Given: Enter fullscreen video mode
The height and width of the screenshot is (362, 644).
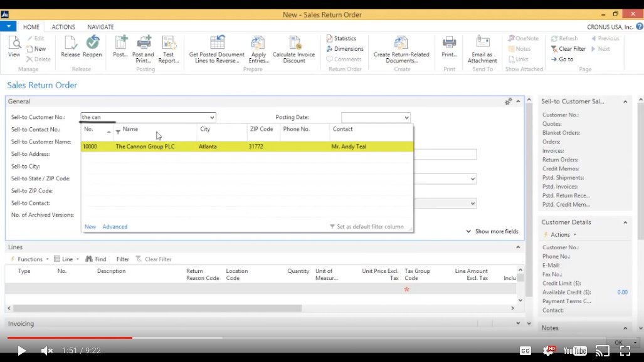Looking at the screenshot, I should click(x=625, y=351).
